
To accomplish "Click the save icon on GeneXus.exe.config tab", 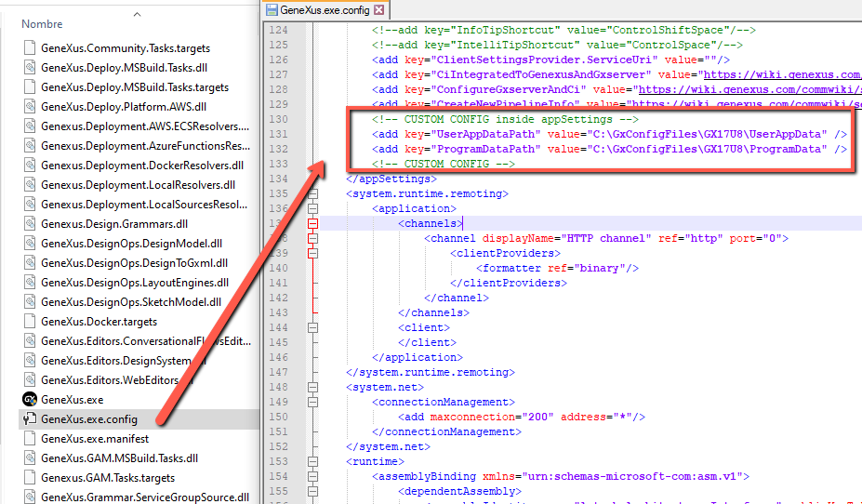I will 272,10.
